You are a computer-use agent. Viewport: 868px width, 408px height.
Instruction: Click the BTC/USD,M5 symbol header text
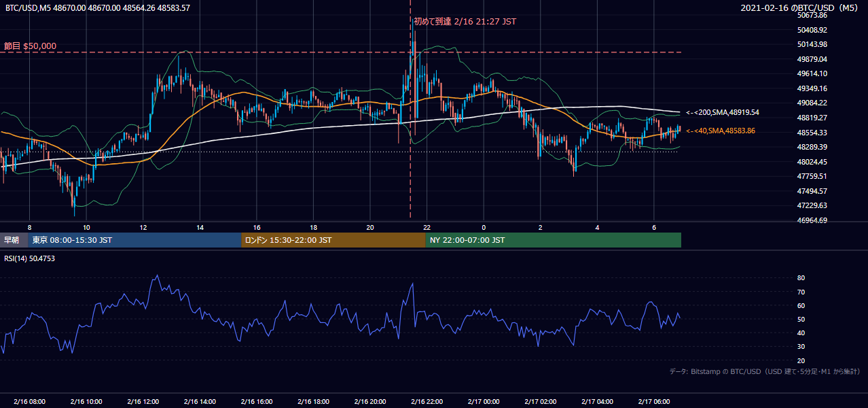point(98,8)
